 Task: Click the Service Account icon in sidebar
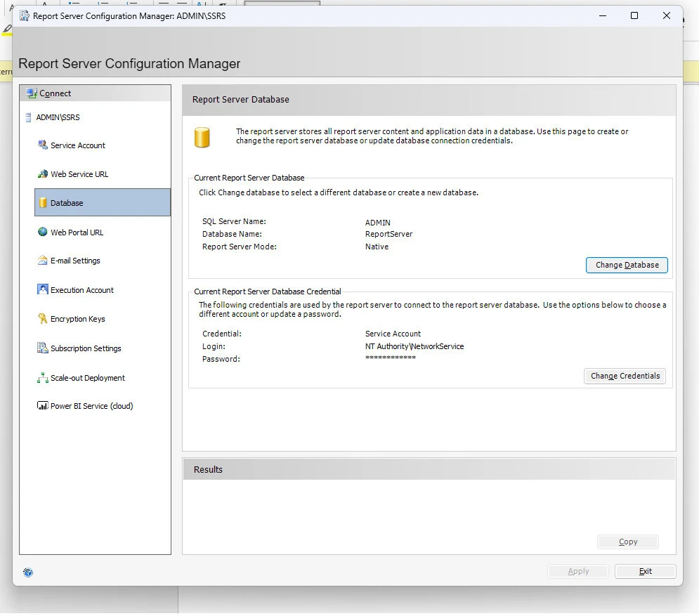coord(42,145)
